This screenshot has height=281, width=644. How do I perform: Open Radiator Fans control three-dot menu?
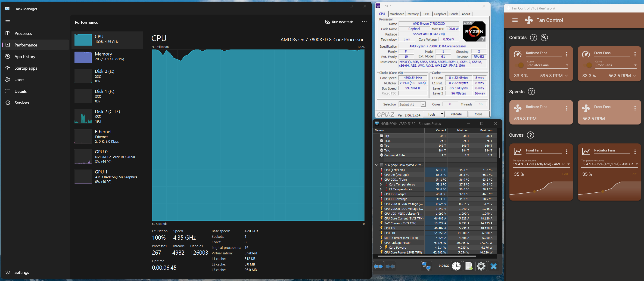tap(566, 54)
